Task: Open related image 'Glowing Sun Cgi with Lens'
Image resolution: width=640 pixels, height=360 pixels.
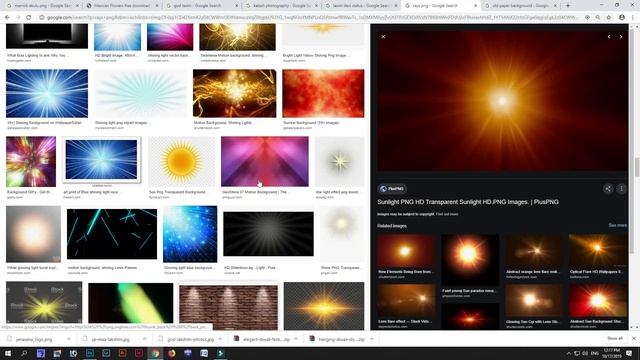Action: (534, 301)
